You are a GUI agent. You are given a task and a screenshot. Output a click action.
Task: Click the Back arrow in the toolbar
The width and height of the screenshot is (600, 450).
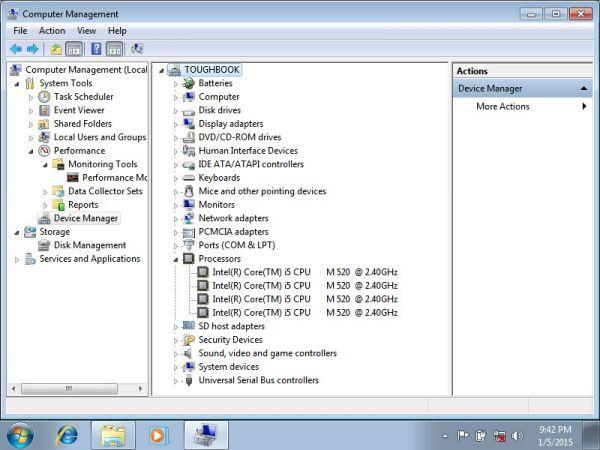coord(15,48)
